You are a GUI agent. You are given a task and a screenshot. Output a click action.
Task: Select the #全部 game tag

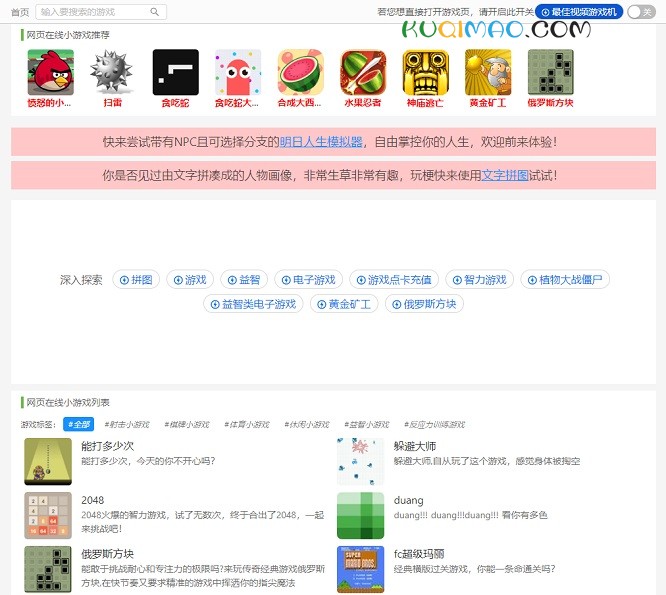click(79, 424)
